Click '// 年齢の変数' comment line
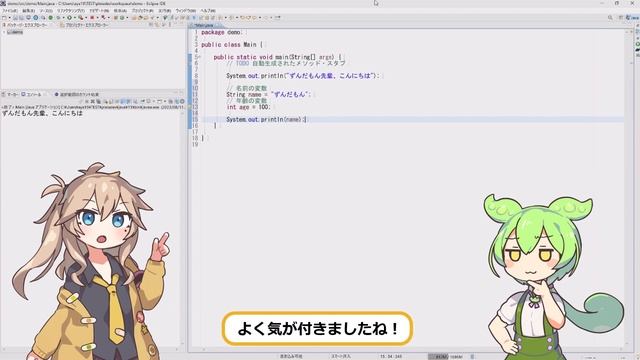The width and height of the screenshot is (640, 360). click(247, 100)
